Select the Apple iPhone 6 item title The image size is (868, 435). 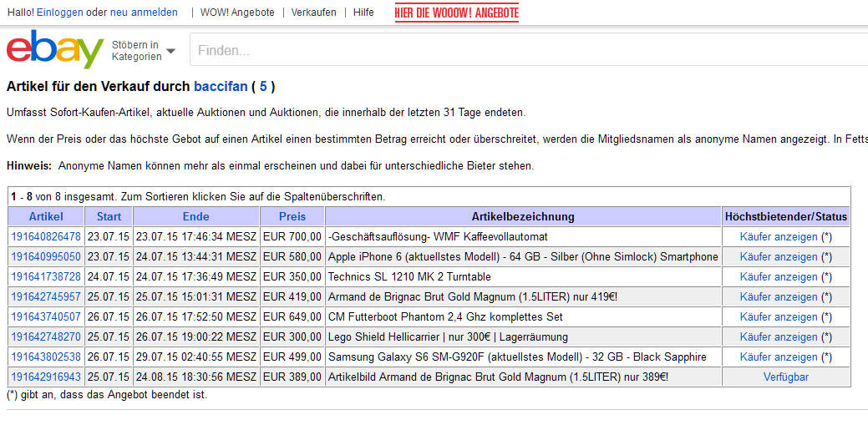[x=523, y=257]
